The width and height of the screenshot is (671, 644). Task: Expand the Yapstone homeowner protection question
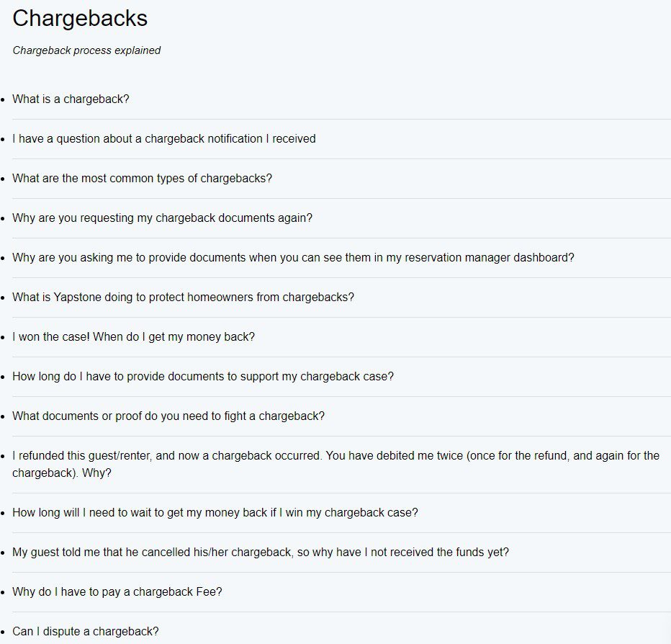183,298
